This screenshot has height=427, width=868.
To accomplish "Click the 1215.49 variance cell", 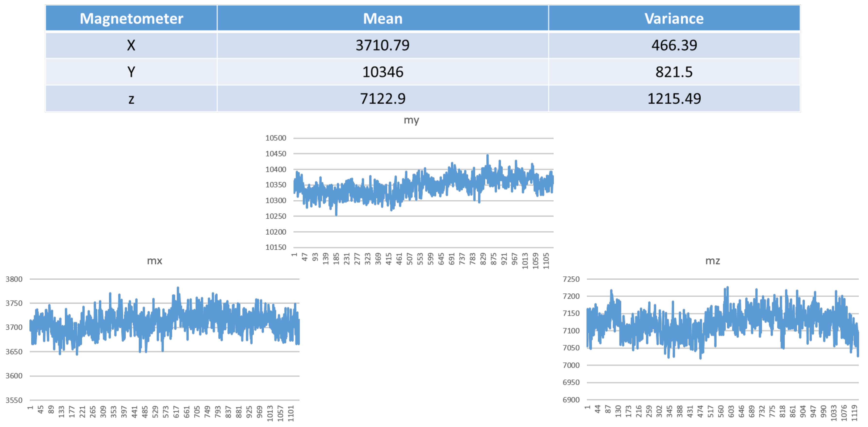I will (x=674, y=99).
